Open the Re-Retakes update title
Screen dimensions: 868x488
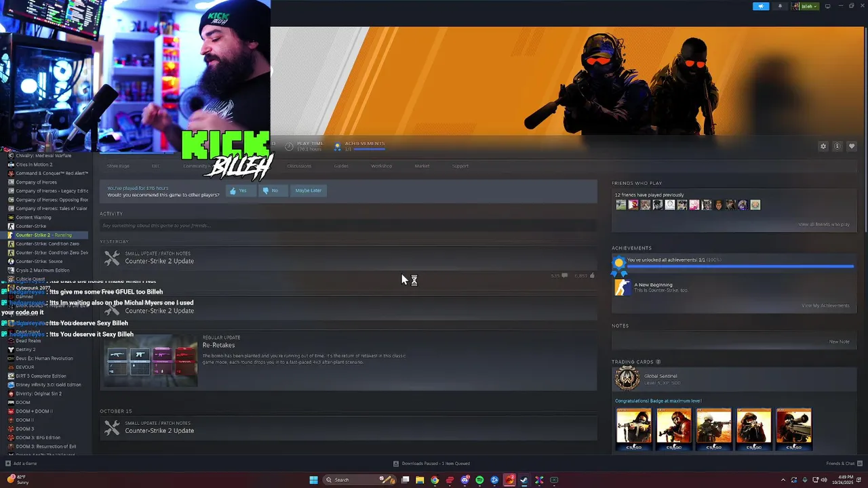218,345
